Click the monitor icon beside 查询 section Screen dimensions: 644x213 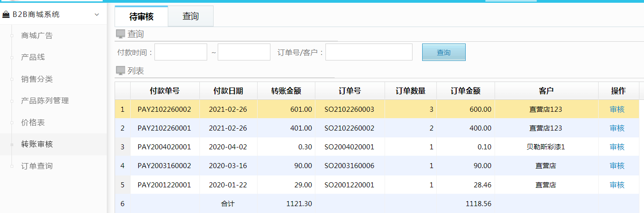(x=121, y=34)
